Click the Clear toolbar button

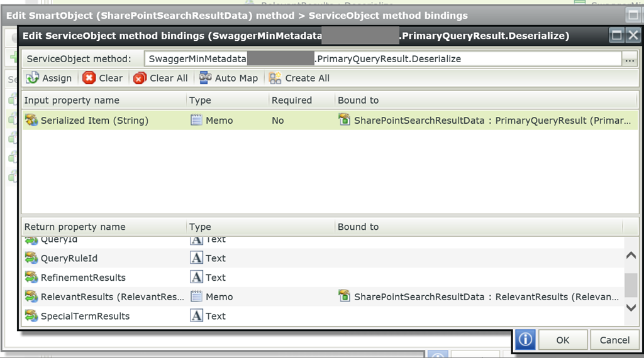(103, 78)
